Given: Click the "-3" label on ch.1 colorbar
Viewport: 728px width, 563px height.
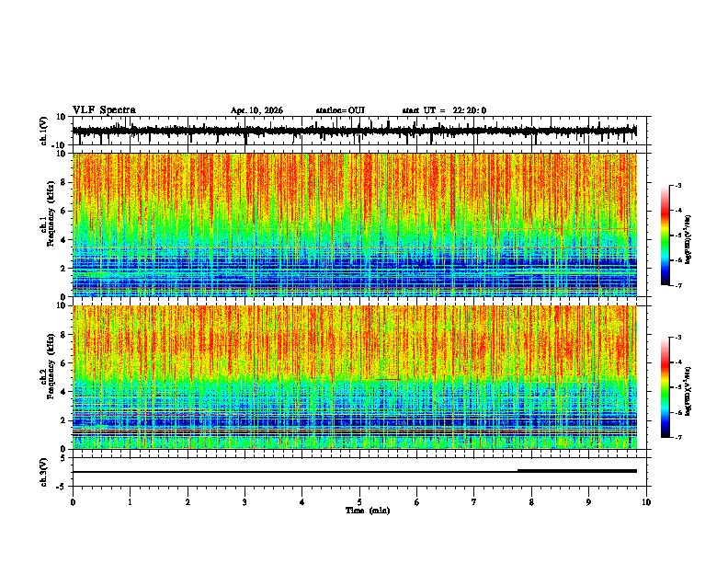Looking at the screenshot, I should (678, 186).
